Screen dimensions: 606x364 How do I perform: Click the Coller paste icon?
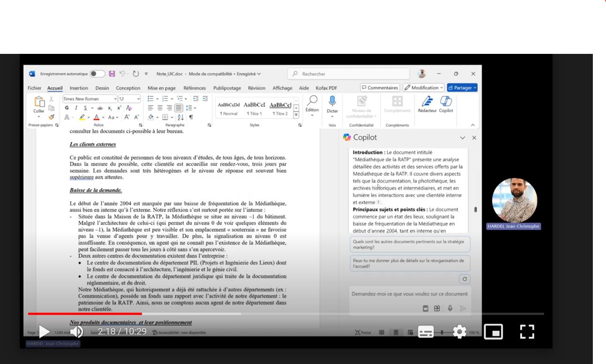(x=39, y=102)
